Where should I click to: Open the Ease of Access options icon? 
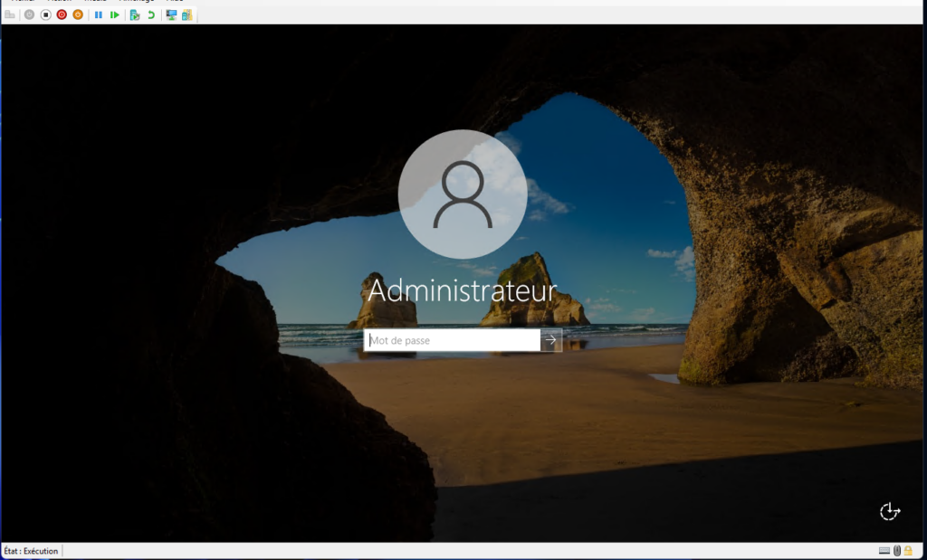pos(890,512)
